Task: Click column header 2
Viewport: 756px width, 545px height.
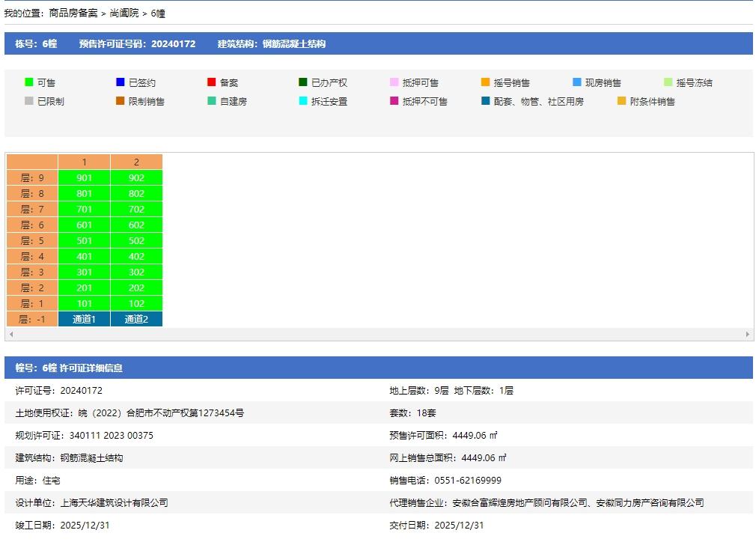Action: pyautogui.click(x=136, y=162)
